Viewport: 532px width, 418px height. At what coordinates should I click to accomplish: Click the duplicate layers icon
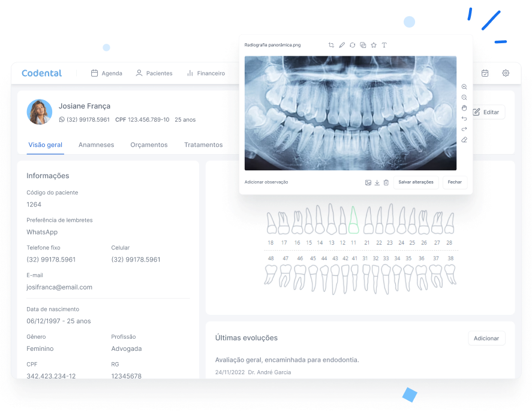(x=363, y=45)
